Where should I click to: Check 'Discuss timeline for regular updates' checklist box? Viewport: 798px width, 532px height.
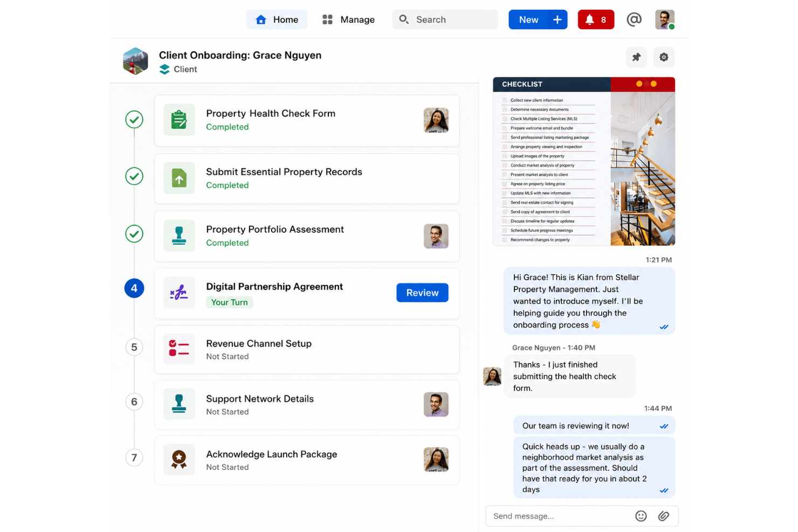point(505,221)
